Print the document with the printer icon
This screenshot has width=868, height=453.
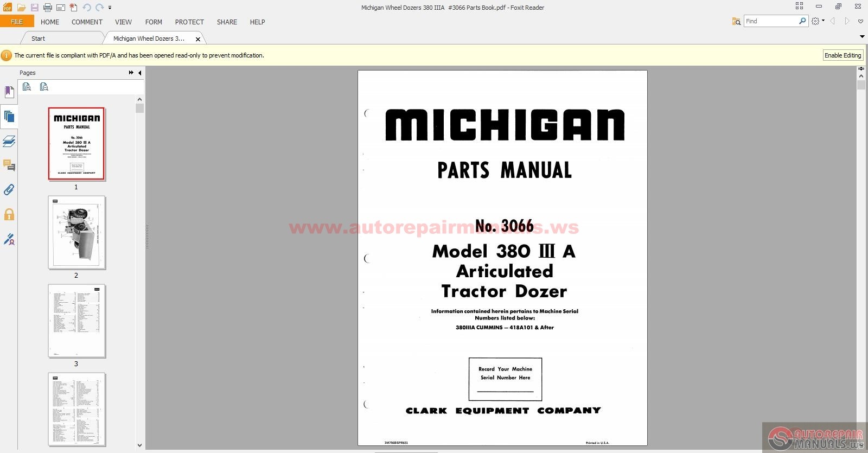(47, 8)
